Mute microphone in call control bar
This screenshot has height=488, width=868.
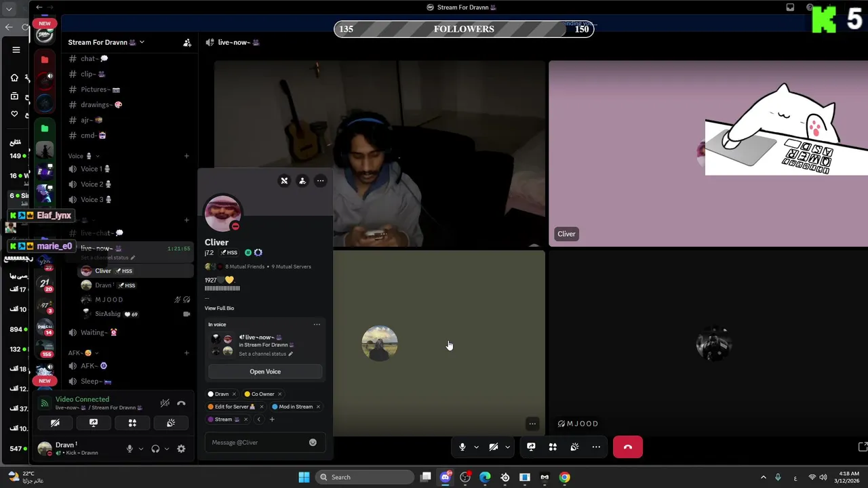[x=462, y=447]
